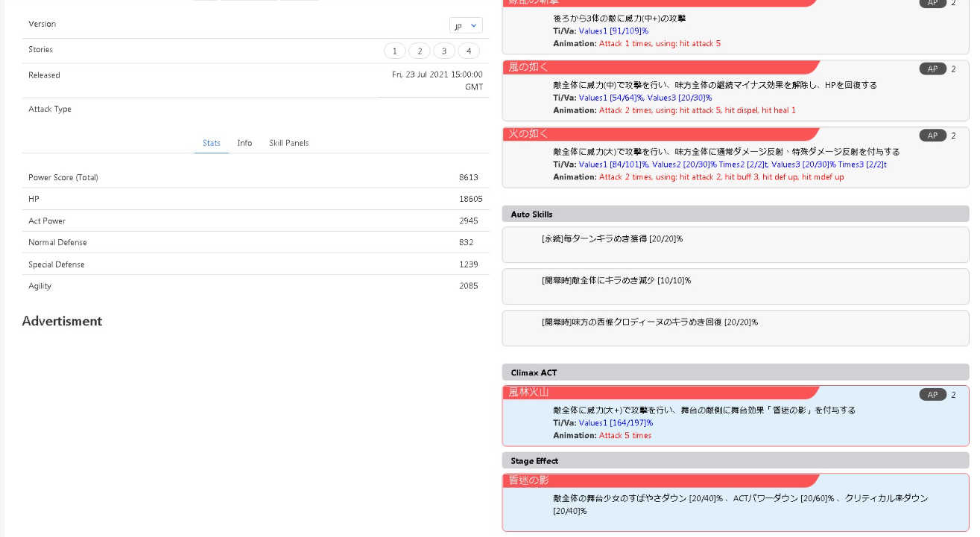
Task: Expand the Auto Skills section header
Action: point(735,215)
